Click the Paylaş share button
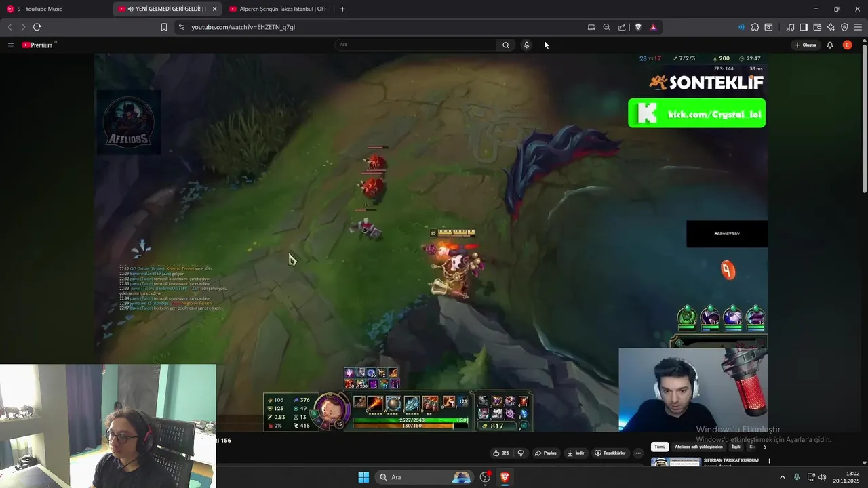The width and height of the screenshot is (868, 488). [546, 453]
